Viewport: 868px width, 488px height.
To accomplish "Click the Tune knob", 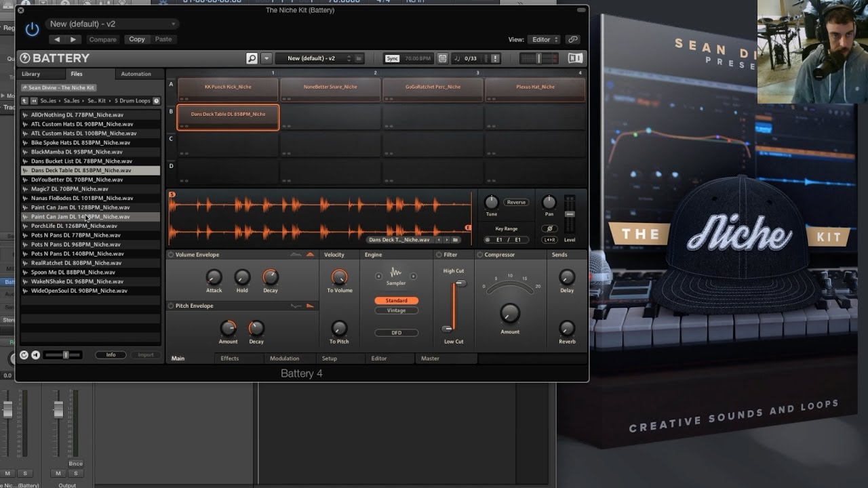I will point(492,202).
